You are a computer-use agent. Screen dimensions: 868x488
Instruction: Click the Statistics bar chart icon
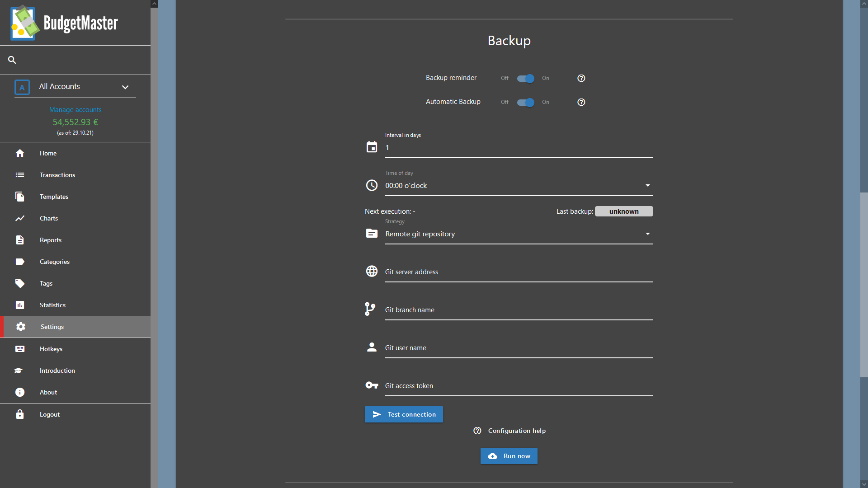[20, 305]
